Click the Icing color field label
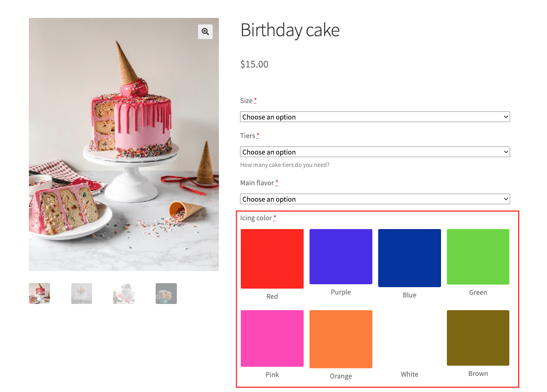547x392 pixels. pyautogui.click(x=256, y=218)
